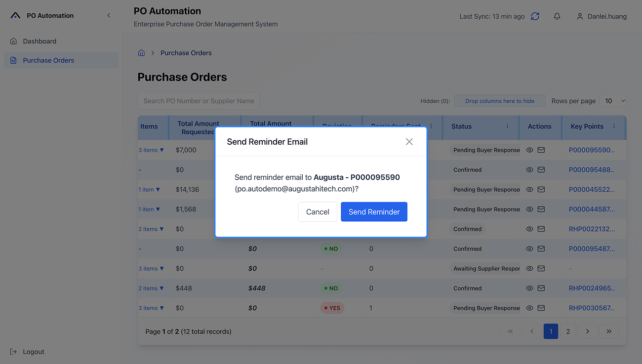Select Dashboard in the sidebar
This screenshot has width=642, height=364.
pos(40,41)
